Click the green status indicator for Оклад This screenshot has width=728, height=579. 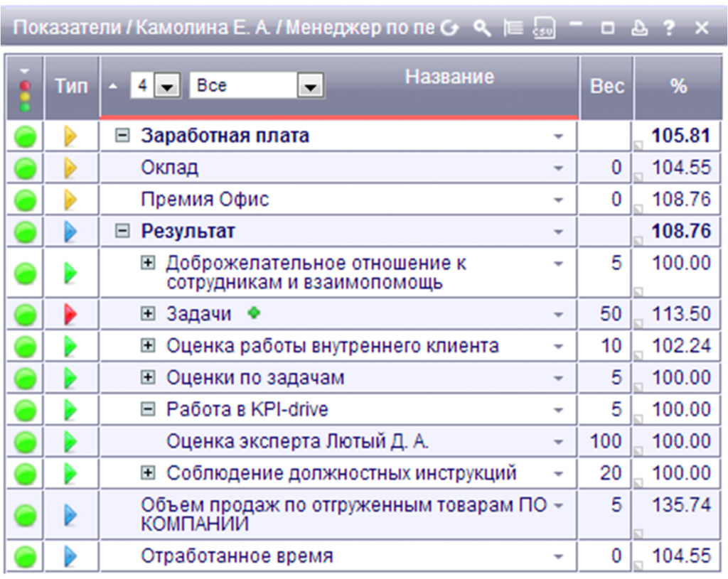click(x=26, y=168)
